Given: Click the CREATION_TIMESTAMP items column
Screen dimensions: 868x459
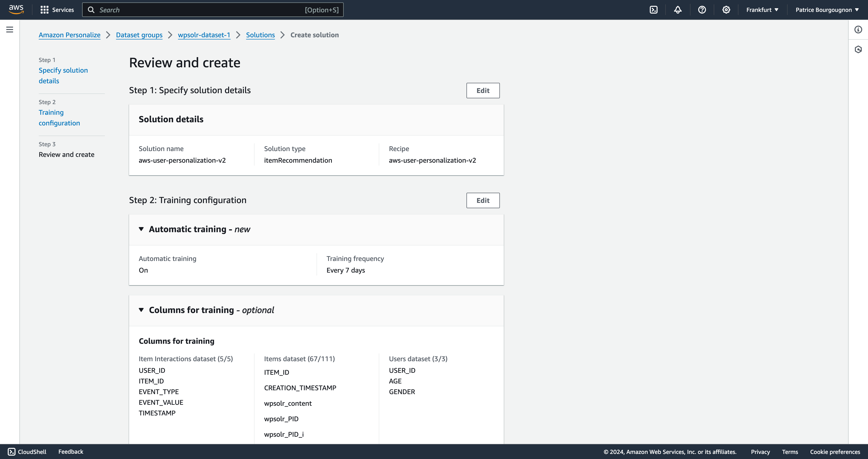Looking at the screenshot, I should click(x=300, y=388).
